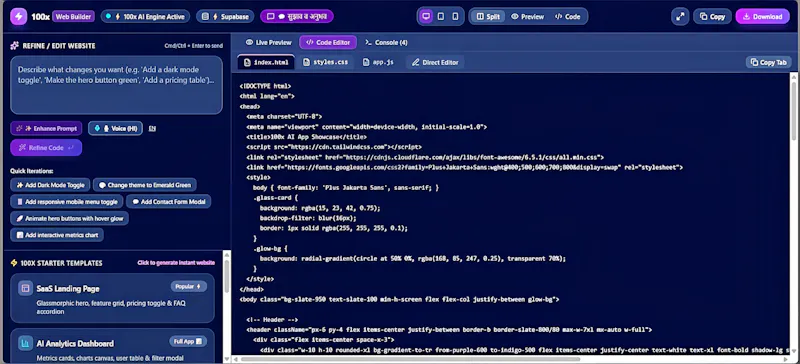Switch to Code view mode

tap(567, 16)
